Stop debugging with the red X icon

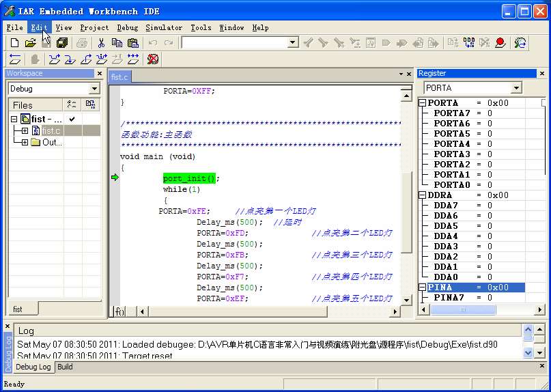153,59
